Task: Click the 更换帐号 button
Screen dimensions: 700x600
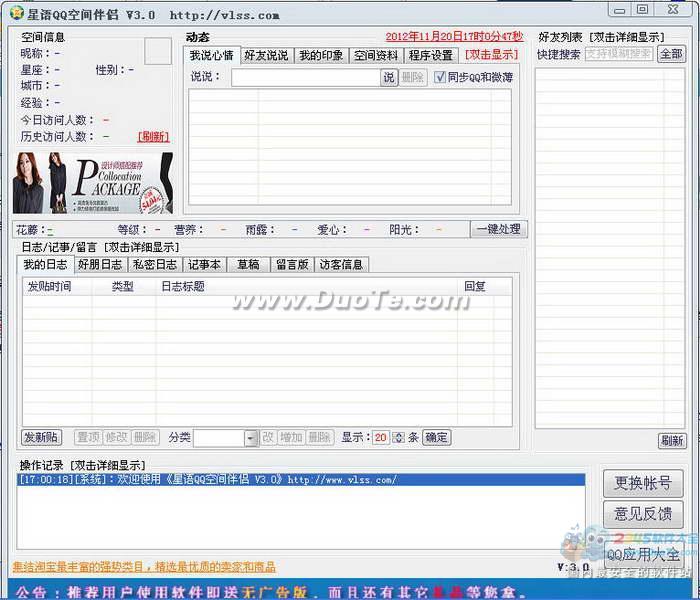Action: tap(643, 483)
